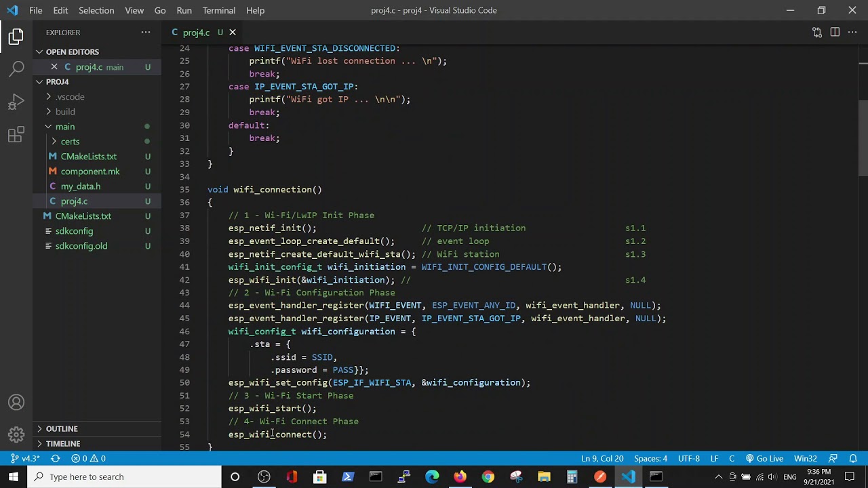
Task: Expand the TIMELINE panel
Action: pos(97,443)
